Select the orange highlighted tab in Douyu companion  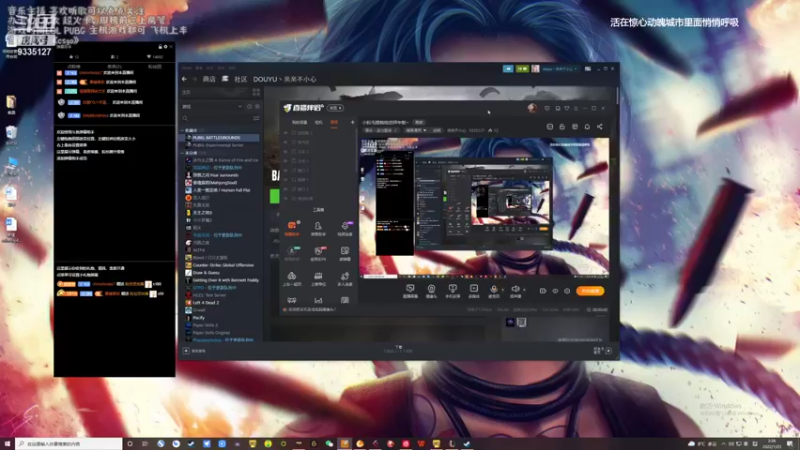pyautogui.click(x=334, y=122)
